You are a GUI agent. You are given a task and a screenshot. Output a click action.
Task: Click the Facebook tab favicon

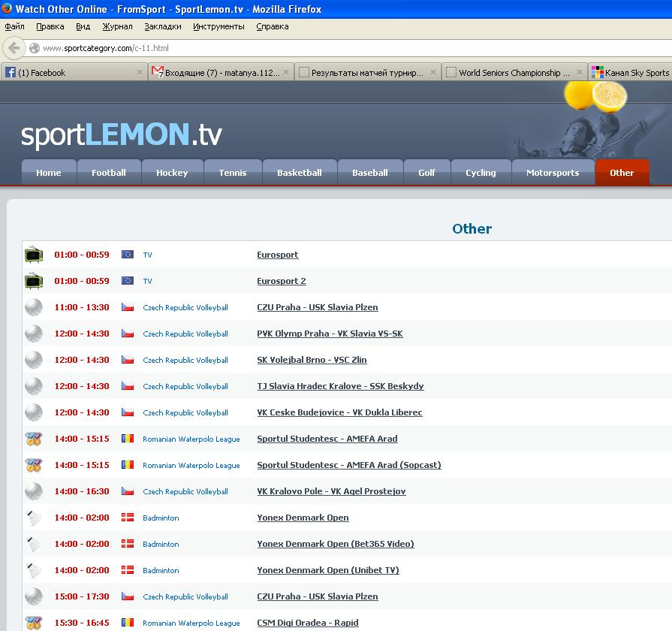click(x=11, y=72)
